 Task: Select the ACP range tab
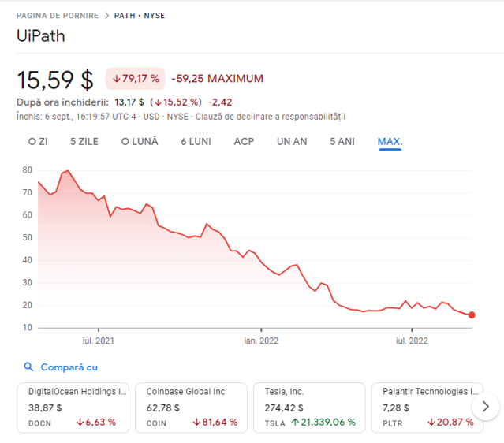coord(244,142)
